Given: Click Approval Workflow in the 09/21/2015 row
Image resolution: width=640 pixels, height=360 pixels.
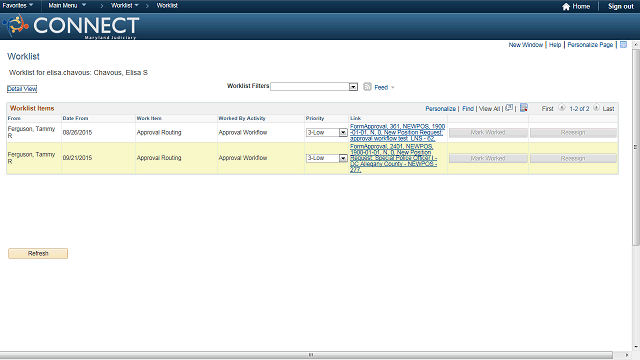Looking at the screenshot, I should click(242, 158).
